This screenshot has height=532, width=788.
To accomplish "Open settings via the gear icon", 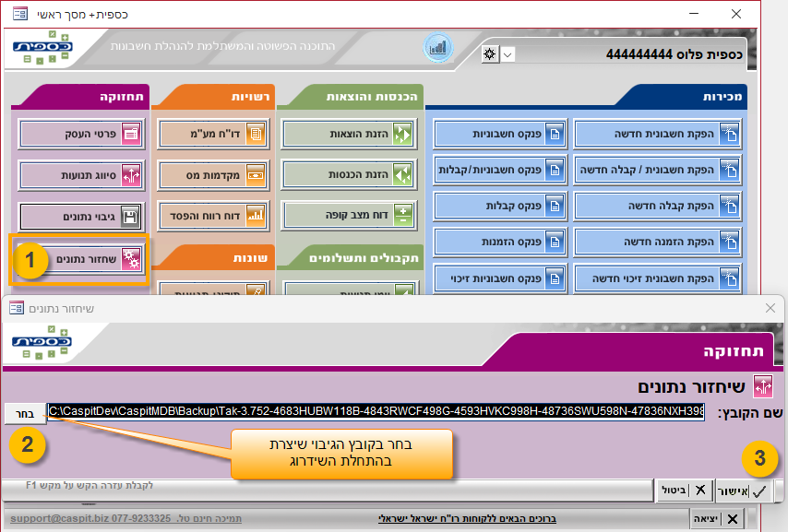I will (x=489, y=53).
